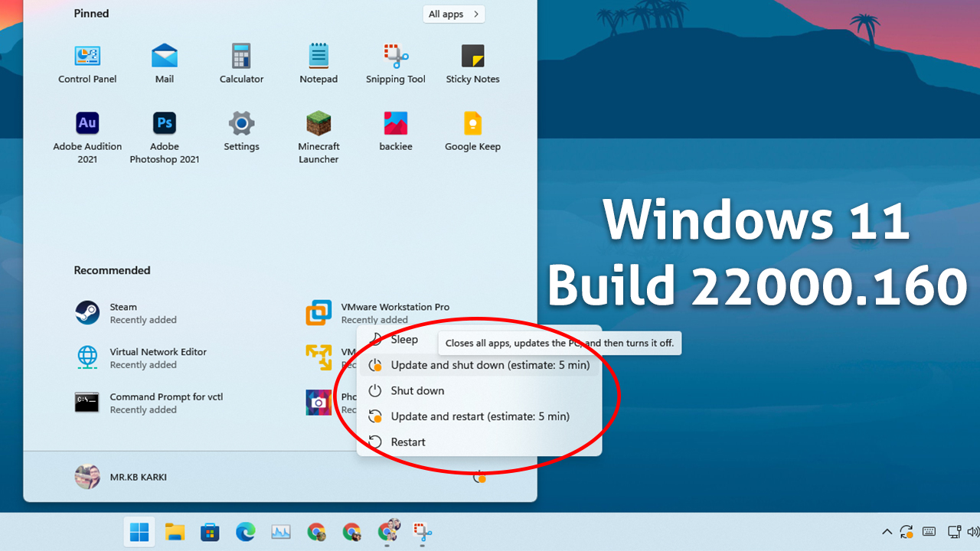Open the Calculator app
Image resolution: width=980 pixels, height=551 pixels.
tap(241, 64)
